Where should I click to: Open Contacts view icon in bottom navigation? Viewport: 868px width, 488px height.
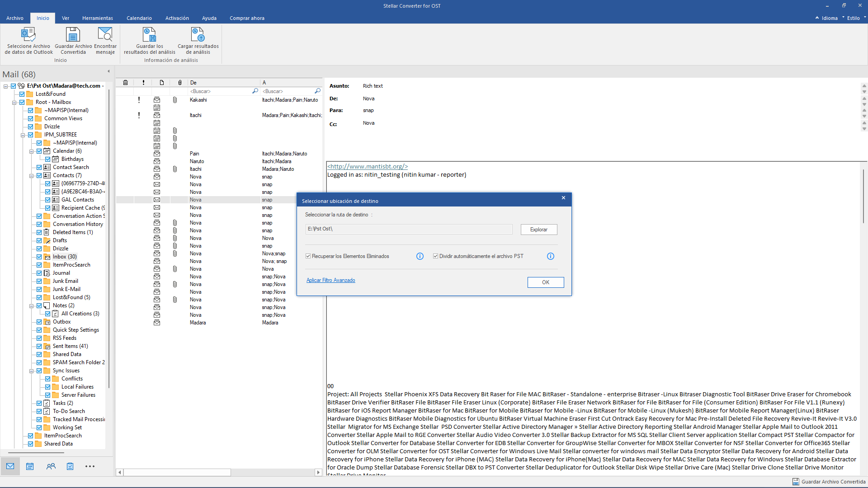pyautogui.click(x=51, y=466)
